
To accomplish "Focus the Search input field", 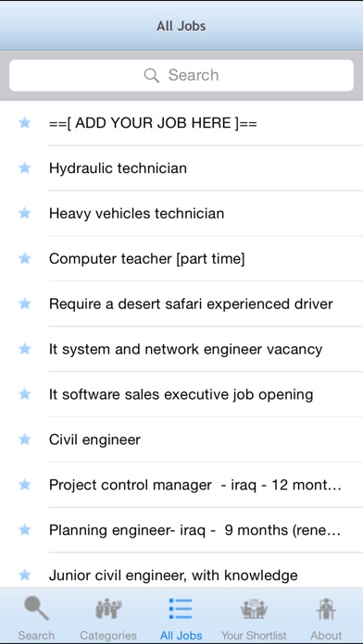I will 181,75.
